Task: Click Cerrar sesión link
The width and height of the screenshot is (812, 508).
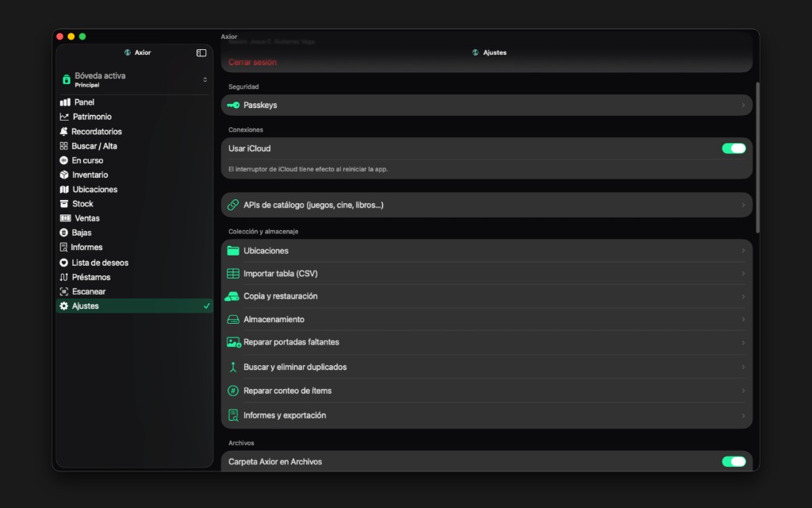Action: 252,62
